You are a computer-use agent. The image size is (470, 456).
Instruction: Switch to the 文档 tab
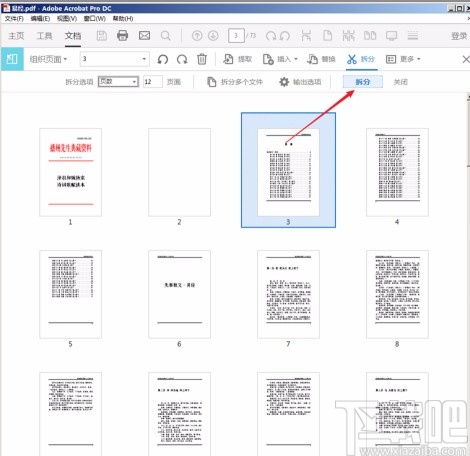click(x=73, y=36)
